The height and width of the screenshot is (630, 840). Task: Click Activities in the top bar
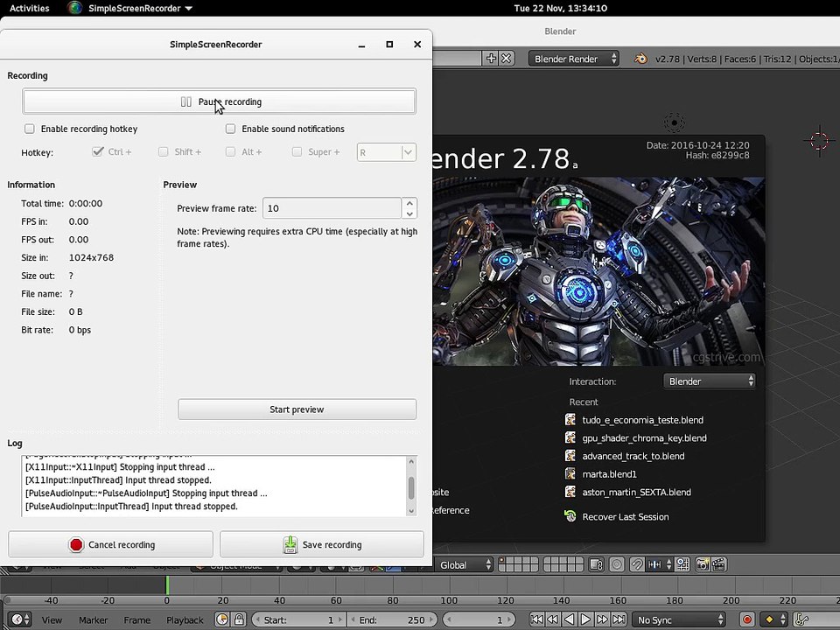tap(30, 8)
